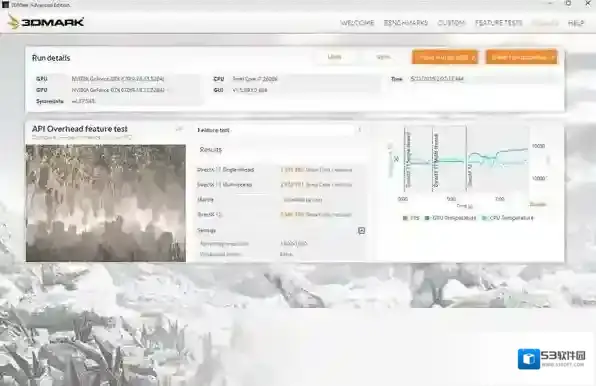596x386 pixels.
Task: Click the Save button in Run details
Action: [383, 57]
